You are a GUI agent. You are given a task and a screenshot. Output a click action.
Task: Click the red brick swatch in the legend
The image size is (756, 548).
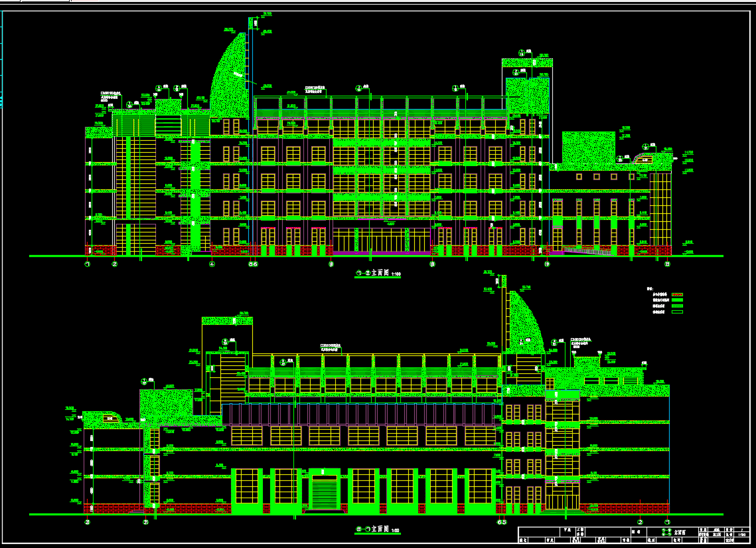pos(677,294)
